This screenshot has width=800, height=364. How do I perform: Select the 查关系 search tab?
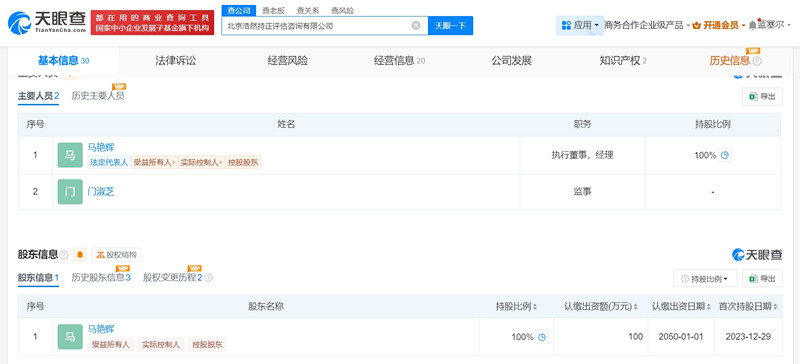pyautogui.click(x=308, y=10)
